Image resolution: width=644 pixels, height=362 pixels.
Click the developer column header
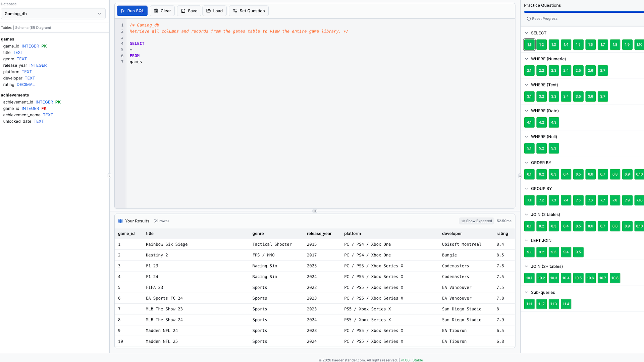point(452,234)
